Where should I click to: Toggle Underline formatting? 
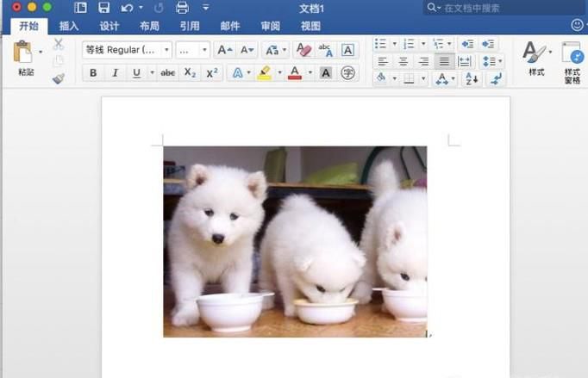point(137,72)
